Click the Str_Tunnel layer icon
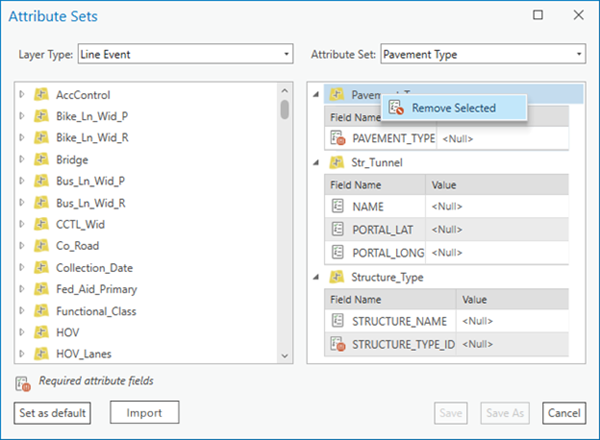The height and width of the screenshot is (440, 600). [337, 162]
